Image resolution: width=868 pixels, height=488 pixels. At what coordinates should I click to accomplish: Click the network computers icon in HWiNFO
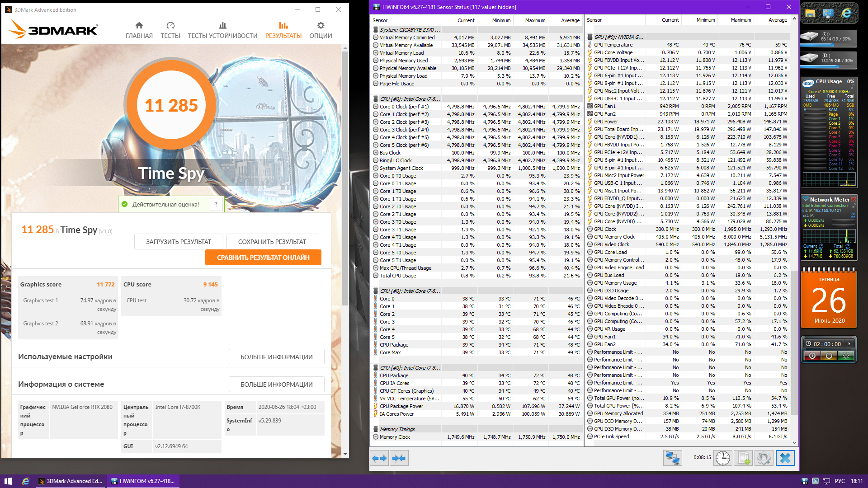672,458
